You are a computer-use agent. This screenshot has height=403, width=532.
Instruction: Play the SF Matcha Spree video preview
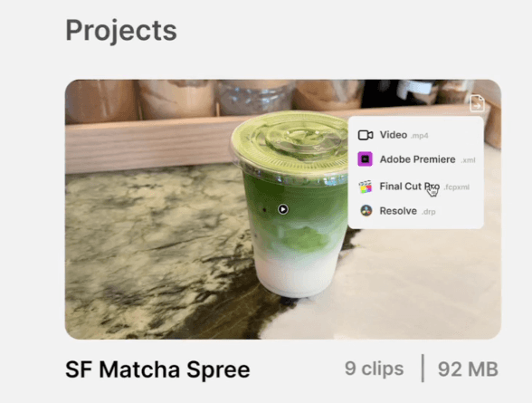click(283, 209)
